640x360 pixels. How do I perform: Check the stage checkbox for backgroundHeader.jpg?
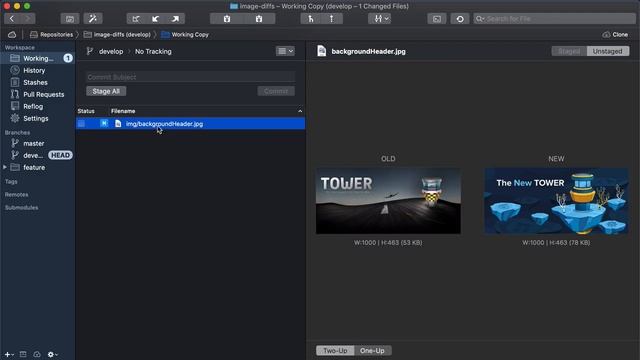tap(82, 124)
